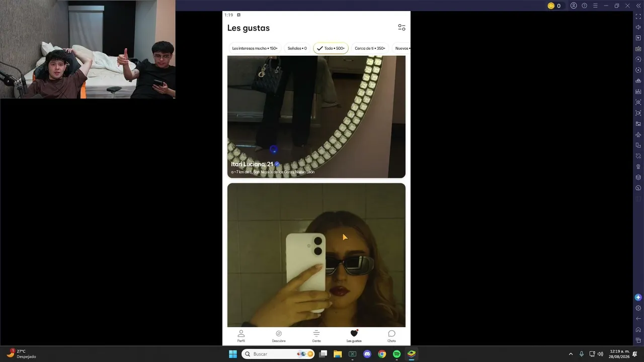
Task: Click the airplane icon in the sidebar
Action: (638, 134)
